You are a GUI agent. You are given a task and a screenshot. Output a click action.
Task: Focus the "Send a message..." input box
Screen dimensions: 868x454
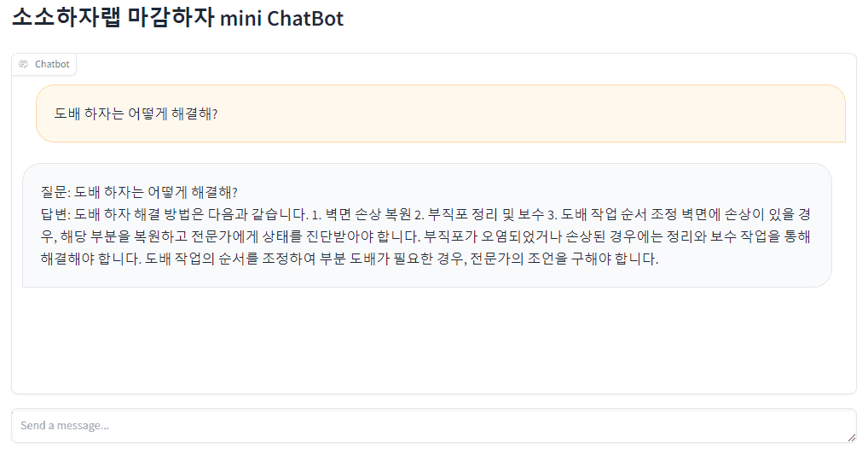pyautogui.click(x=434, y=426)
